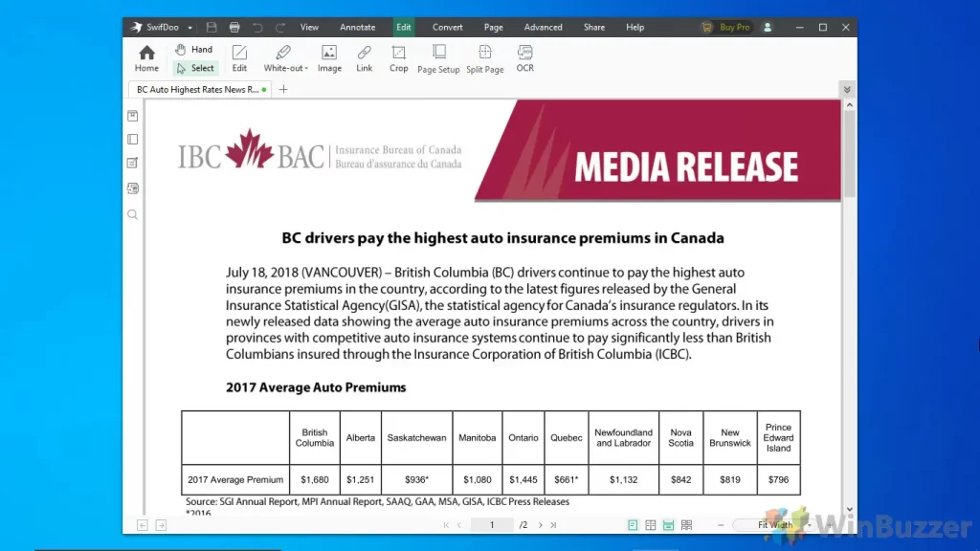
Task: Open the Page Setup tool
Action: click(x=438, y=57)
